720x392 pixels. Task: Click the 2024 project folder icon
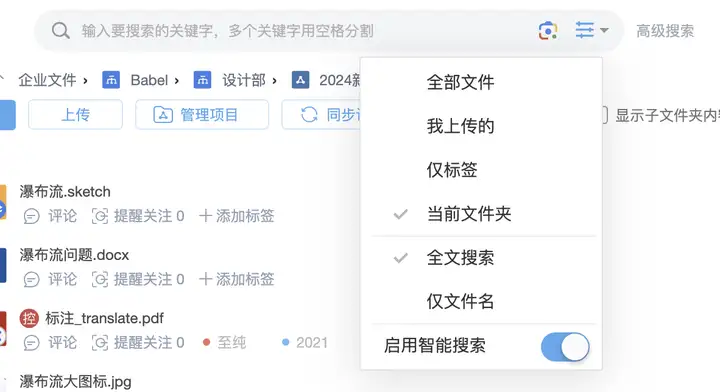pos(300,80)
